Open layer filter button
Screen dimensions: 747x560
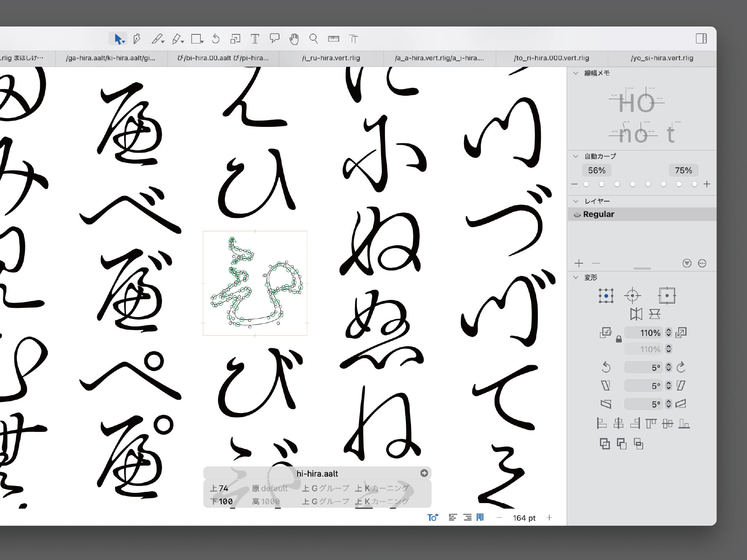coord(687,263)
